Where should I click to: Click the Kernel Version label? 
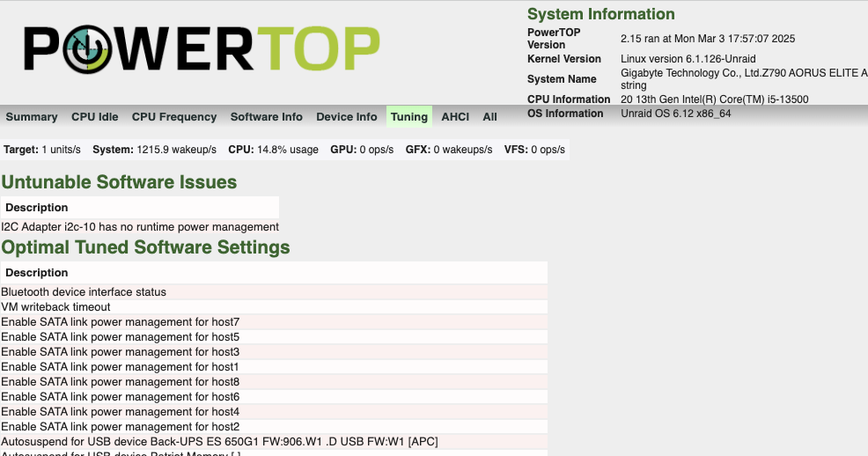coord(564,59)
